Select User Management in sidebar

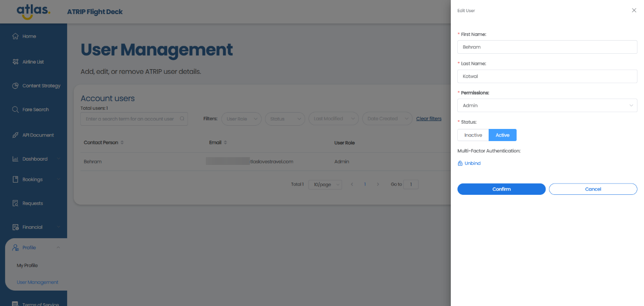point(37,282)
